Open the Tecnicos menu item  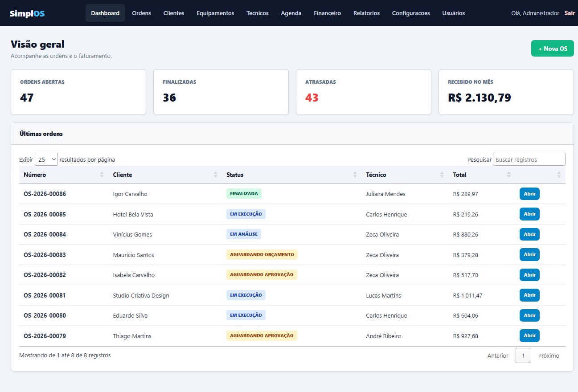[258, 13]
